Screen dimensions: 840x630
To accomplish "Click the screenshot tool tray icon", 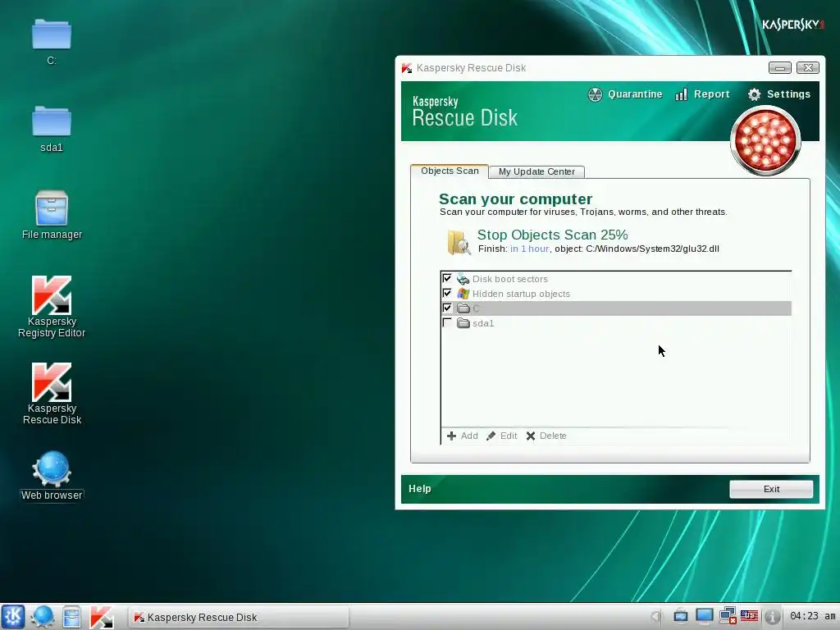I will click(x=680, y=617).
